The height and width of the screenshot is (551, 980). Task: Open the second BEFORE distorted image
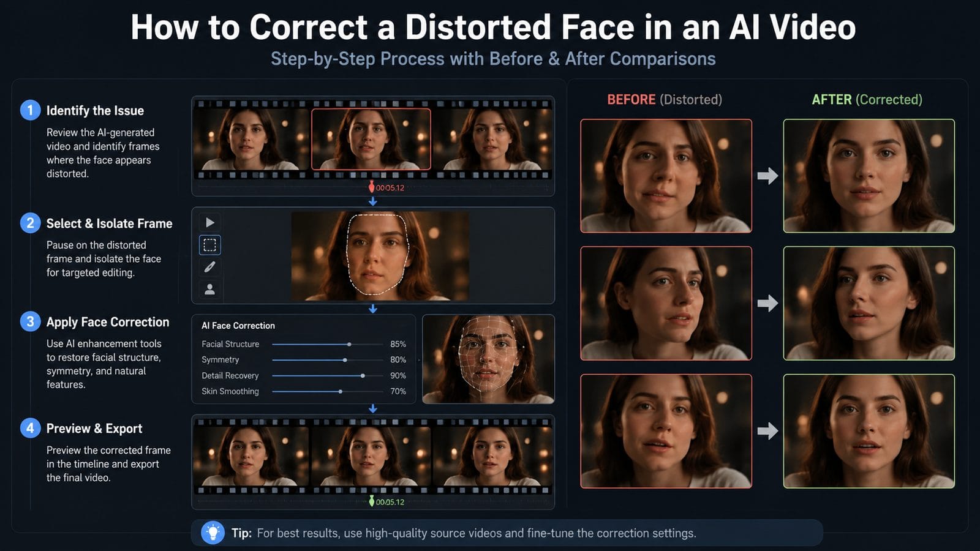666,303
